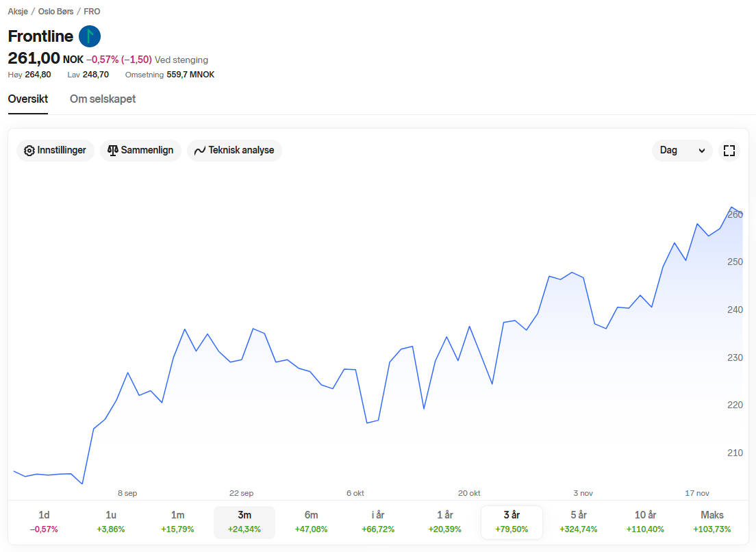Show 5 år price history

click(578, 522)
